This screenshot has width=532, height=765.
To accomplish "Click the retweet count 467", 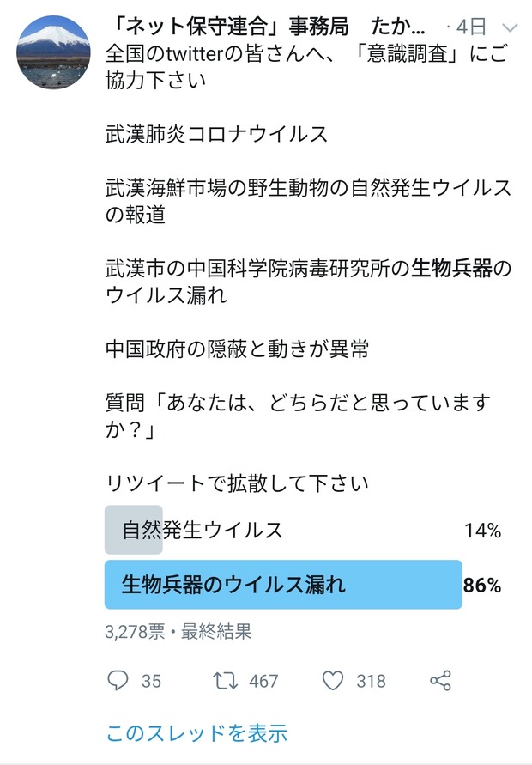I will pos(263,681).
